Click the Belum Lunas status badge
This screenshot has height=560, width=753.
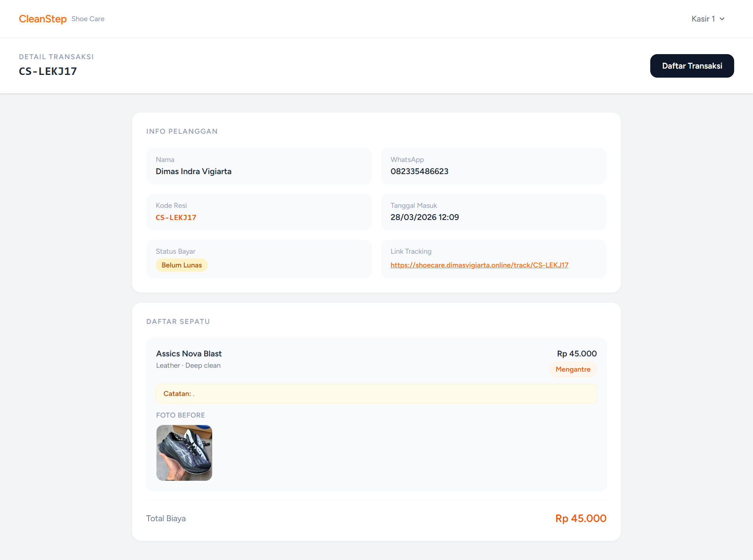tap(182, 265)
